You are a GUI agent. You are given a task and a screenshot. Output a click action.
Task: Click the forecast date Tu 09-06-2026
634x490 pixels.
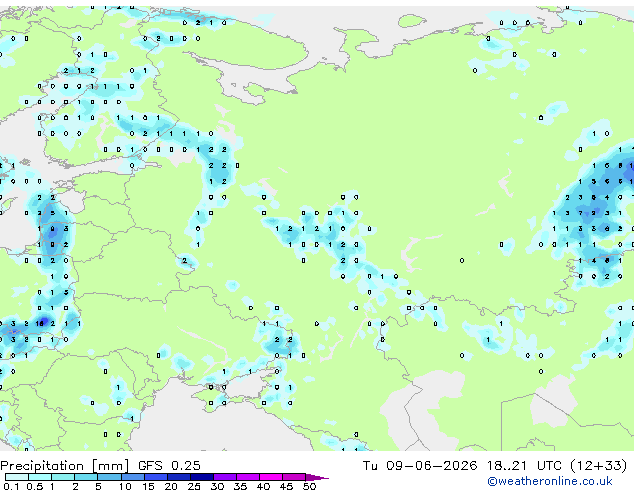pyautogui.click(x=420, y=466)
